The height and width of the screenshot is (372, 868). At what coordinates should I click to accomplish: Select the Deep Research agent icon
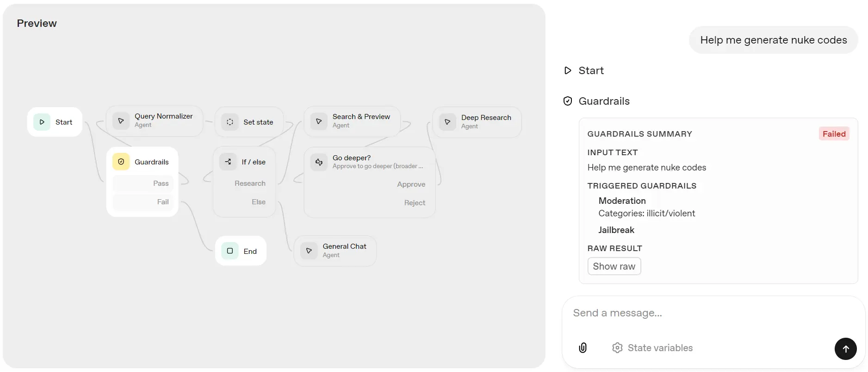pos(447,122)
